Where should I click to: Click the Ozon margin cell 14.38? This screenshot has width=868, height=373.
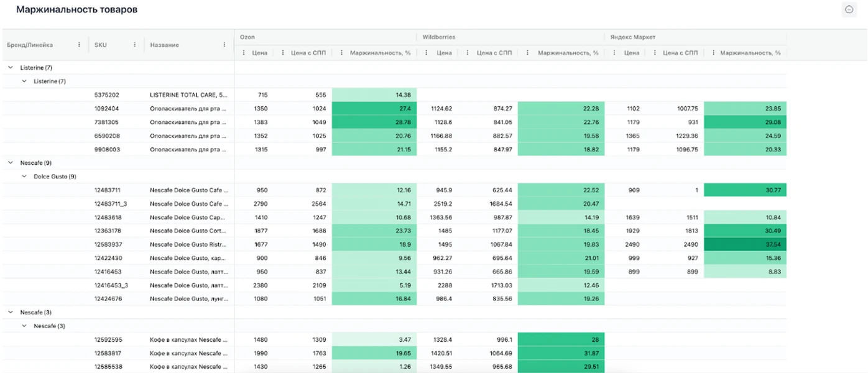(374, 95)
